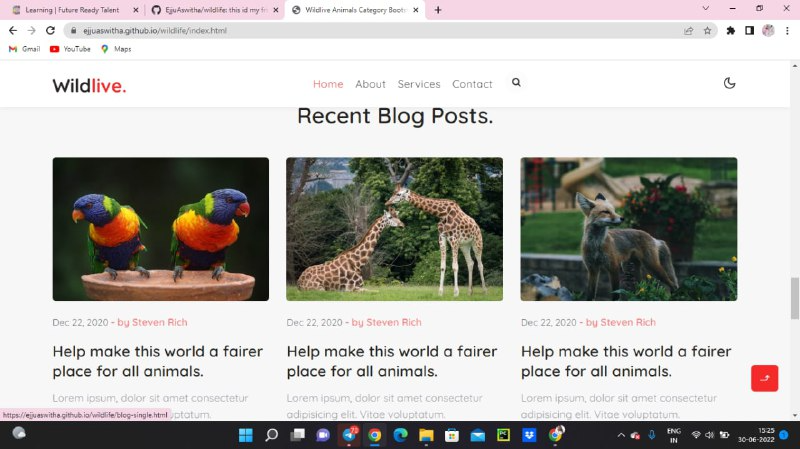Open Telegram from the taskbar
This screenshot has height=449, width=800.
(349, 435)
